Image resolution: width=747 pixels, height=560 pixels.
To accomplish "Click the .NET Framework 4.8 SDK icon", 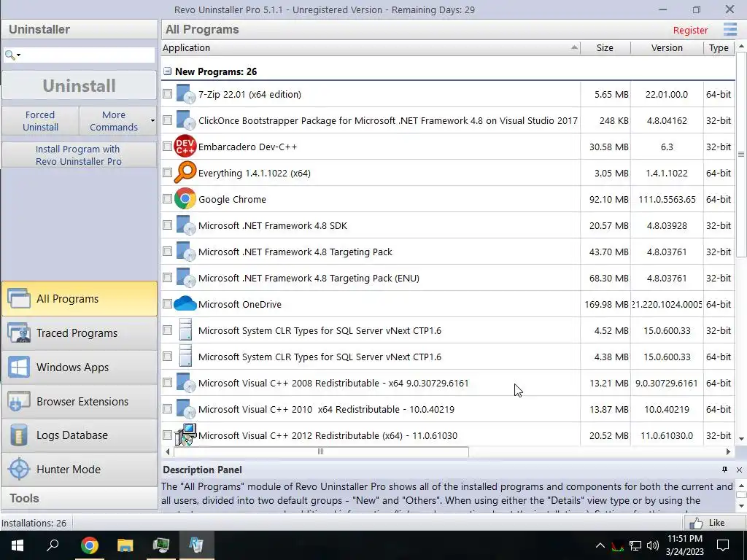I will click(185, 225).
